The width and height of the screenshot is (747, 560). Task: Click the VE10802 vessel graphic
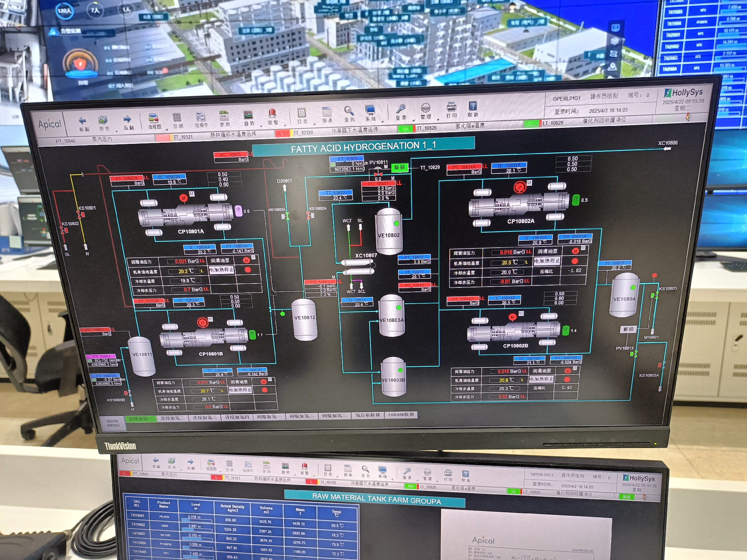[388, 232]
